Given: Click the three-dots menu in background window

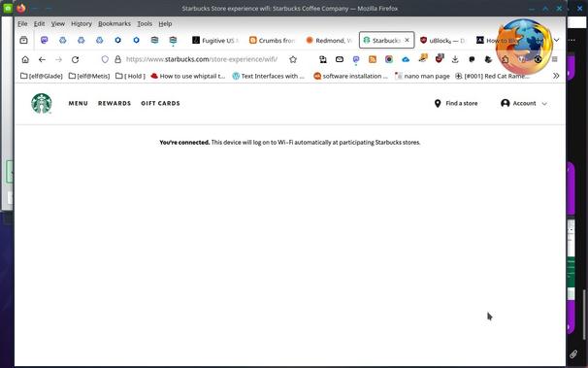Looking at the screenshot, I should [x=572, y=40].
